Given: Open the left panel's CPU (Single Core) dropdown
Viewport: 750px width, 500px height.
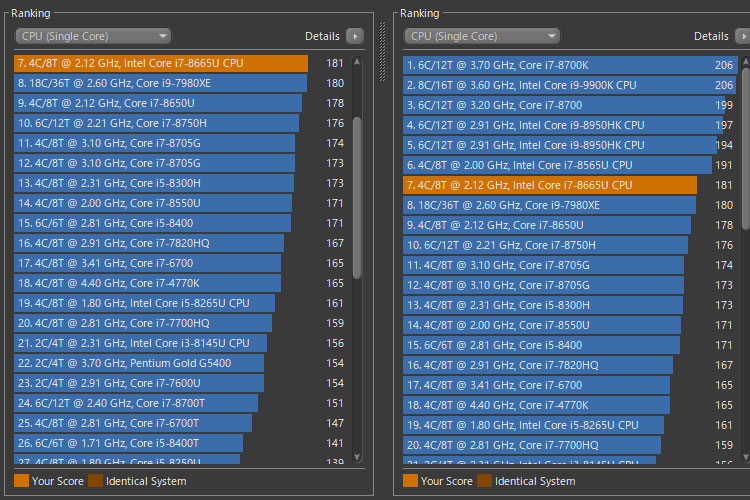Looking at the screenshot, I should point(92,36).
